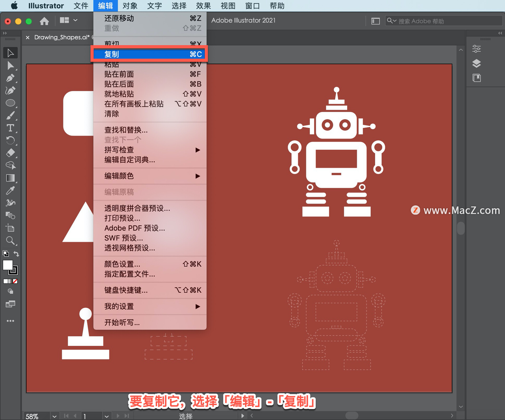Select the Curvature tool
Screen dimensions: 505x420
(11, 90)
